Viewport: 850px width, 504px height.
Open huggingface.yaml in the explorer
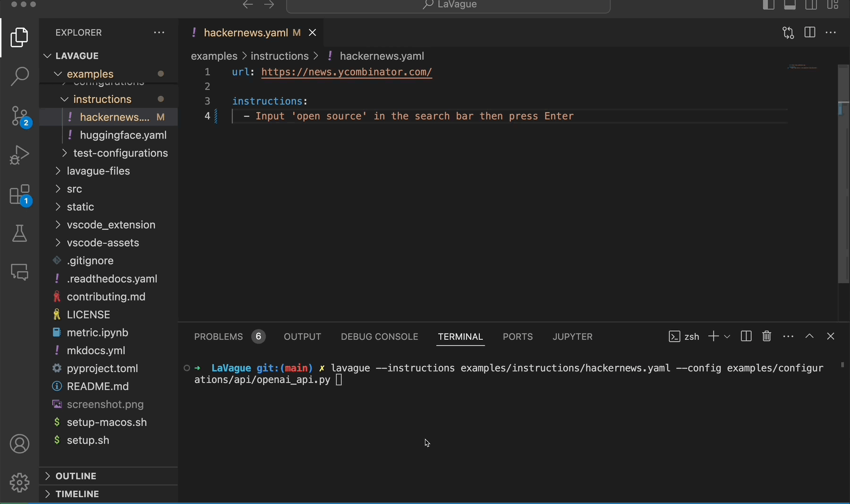coord(109,135)
